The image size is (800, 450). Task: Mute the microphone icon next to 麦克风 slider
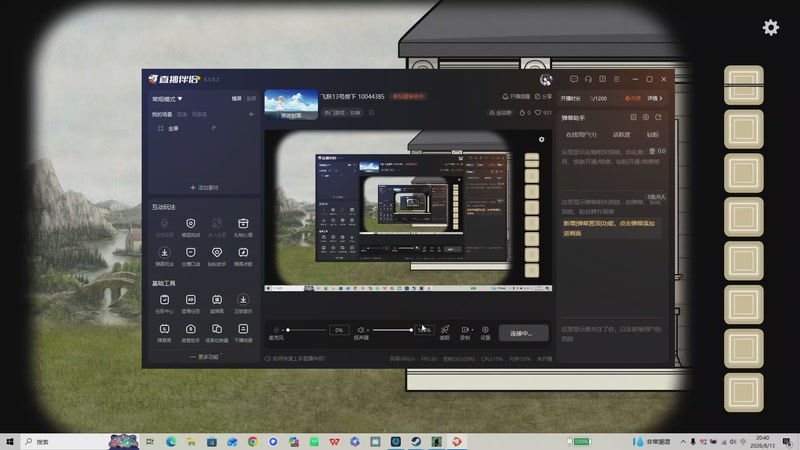coord(276,330)
